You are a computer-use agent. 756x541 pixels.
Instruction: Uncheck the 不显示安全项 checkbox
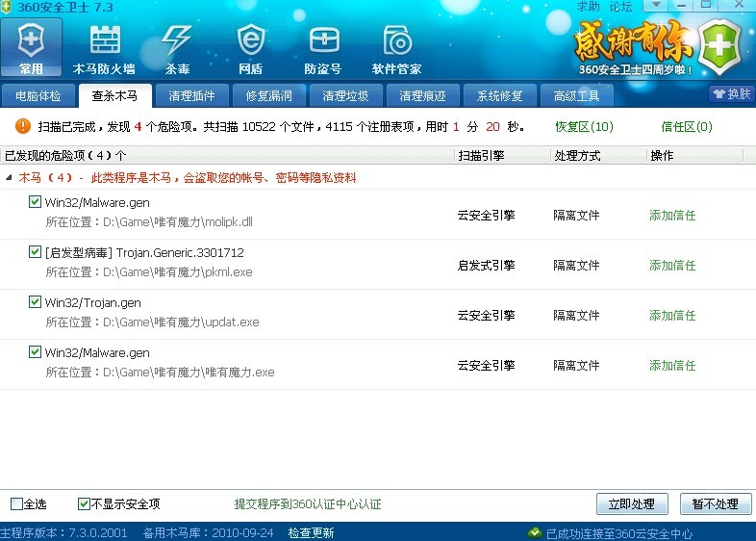click(84, 504)
